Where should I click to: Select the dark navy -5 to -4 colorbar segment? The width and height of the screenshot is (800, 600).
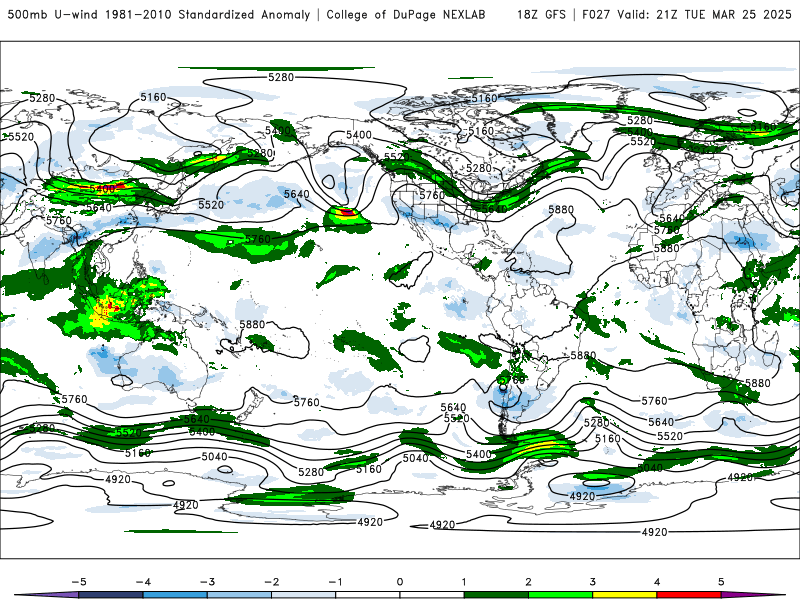pos(111,595)
